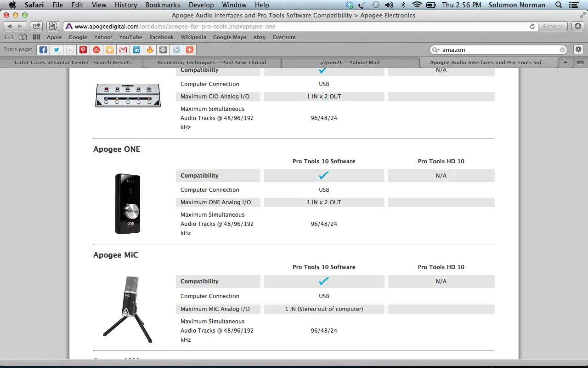Click the Evernote web clipper toolbar icon
Screen dimensions: 588x368
(53, 26)
